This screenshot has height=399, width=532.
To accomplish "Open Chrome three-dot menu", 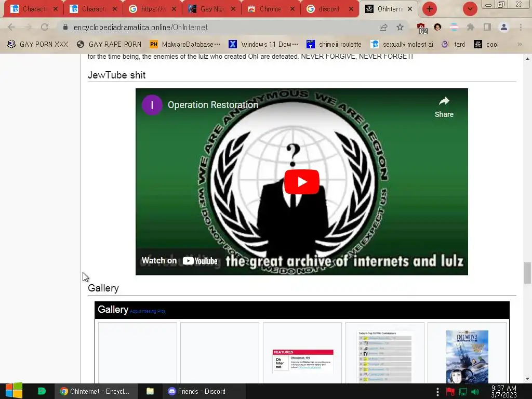I will 521,27.
